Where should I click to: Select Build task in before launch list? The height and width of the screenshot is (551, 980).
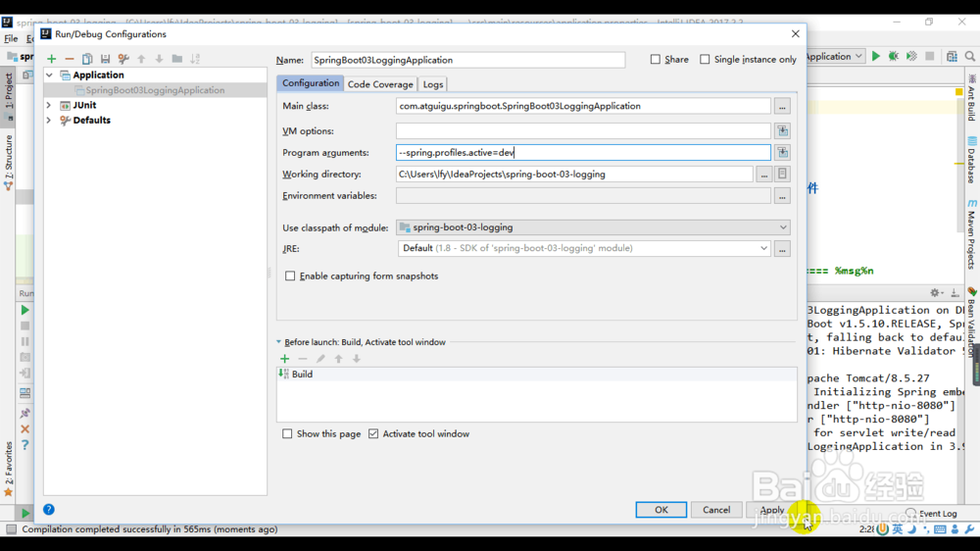point(537,374)
